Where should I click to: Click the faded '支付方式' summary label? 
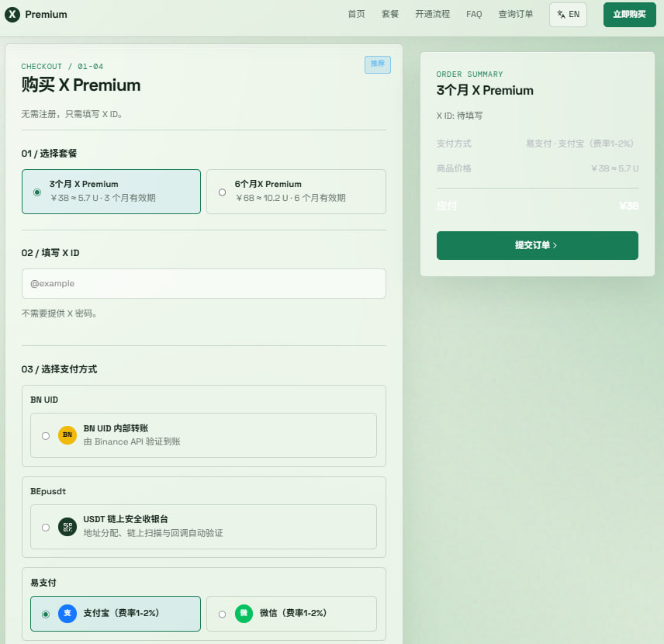click(x=454, y=144)
